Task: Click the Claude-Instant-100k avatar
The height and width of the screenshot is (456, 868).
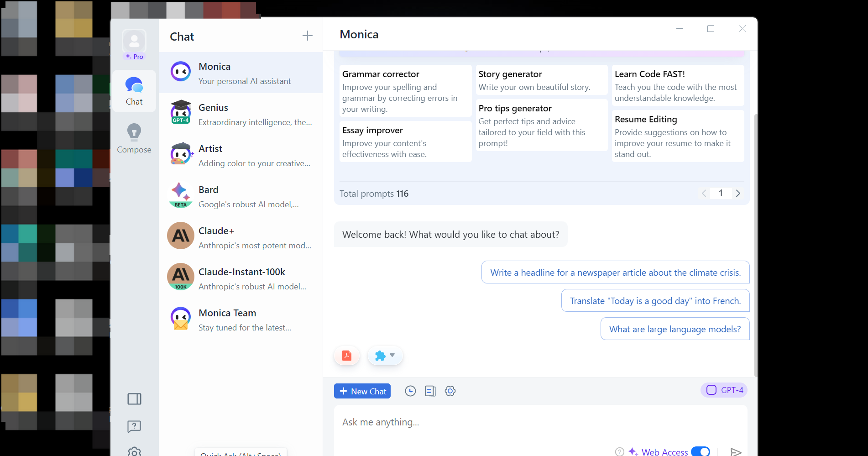Action: point(181,277)
